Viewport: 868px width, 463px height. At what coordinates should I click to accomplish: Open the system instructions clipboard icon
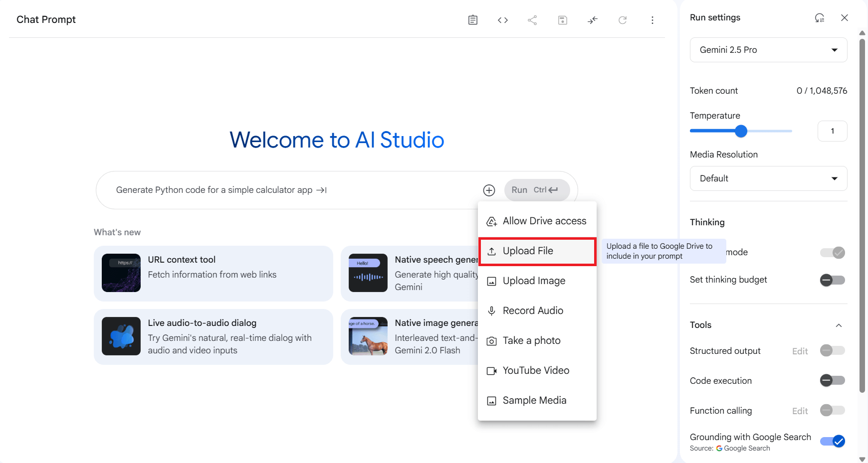[473, 20]
